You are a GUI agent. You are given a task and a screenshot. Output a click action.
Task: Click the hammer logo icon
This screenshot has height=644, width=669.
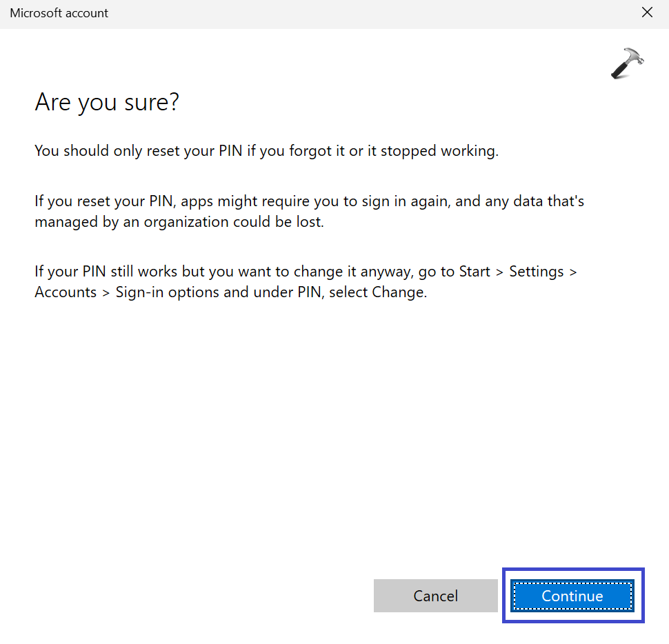(x=627, y=63)
